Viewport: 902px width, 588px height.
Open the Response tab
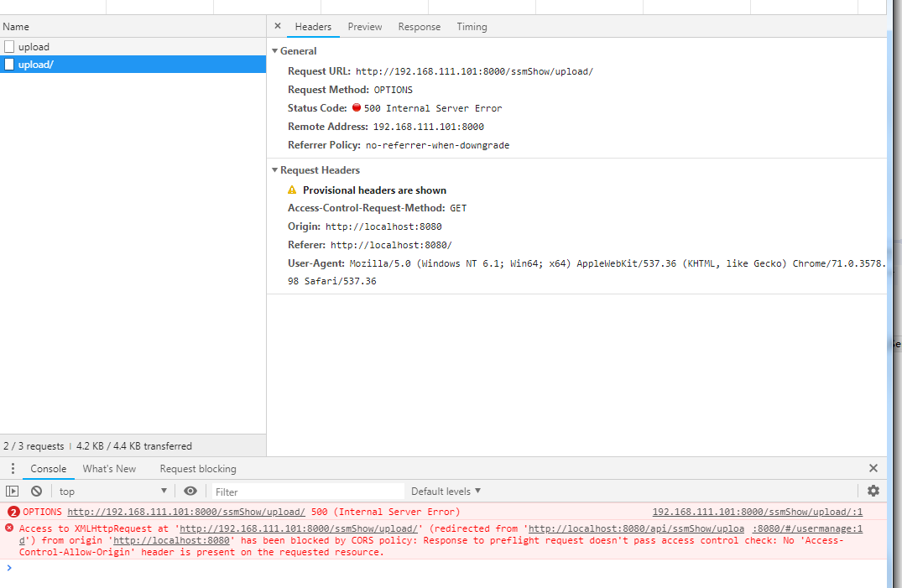[419, 26]
